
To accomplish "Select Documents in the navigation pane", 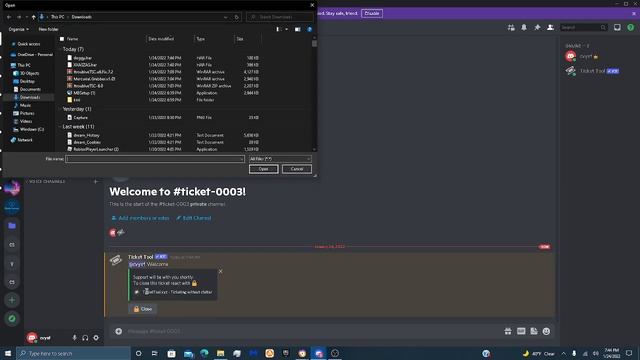I will [x=28, y=89].
